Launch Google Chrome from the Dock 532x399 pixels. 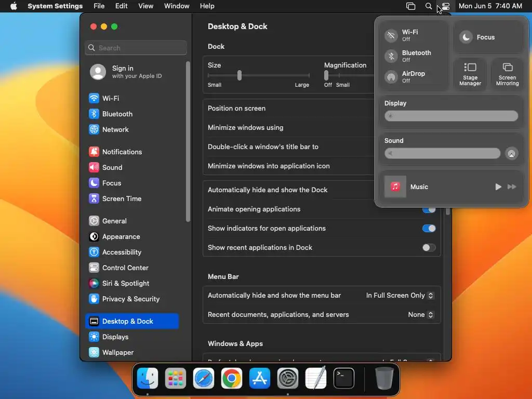pos(232,378)
